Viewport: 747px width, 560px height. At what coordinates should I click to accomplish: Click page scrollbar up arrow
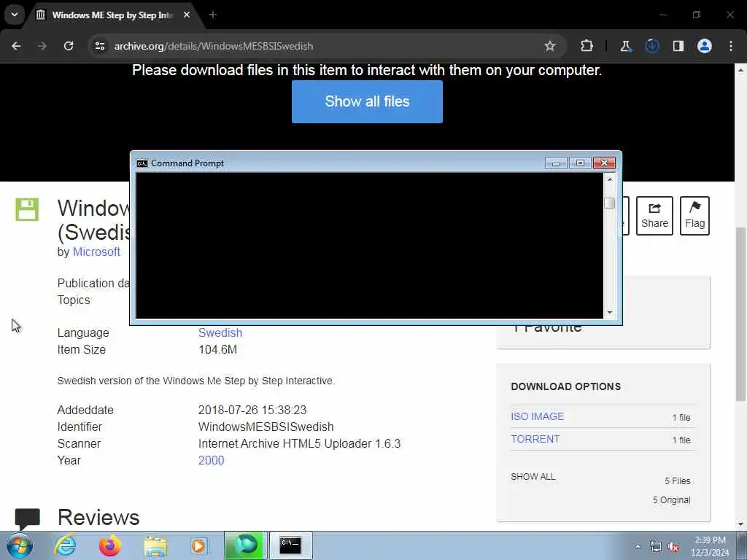point(741,70)
